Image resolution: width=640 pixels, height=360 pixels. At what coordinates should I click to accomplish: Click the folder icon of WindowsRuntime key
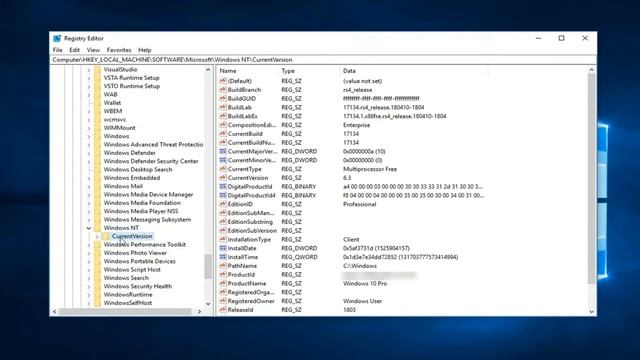coord(97,295)
